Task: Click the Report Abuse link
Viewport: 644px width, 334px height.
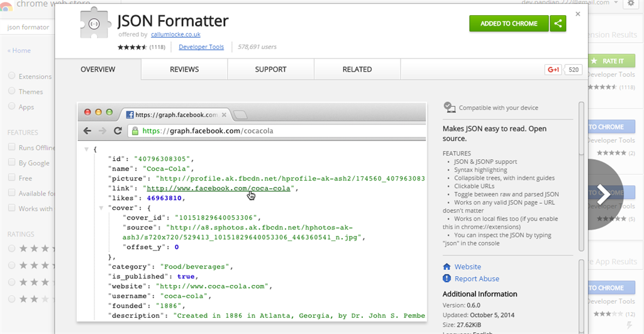Action: pyautogui.click(x=477, y=279)
